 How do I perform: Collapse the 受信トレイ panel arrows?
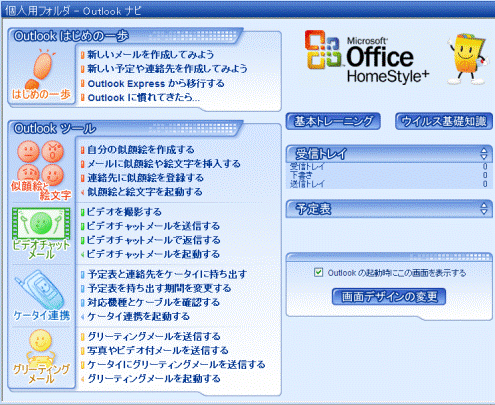point(484,154)
